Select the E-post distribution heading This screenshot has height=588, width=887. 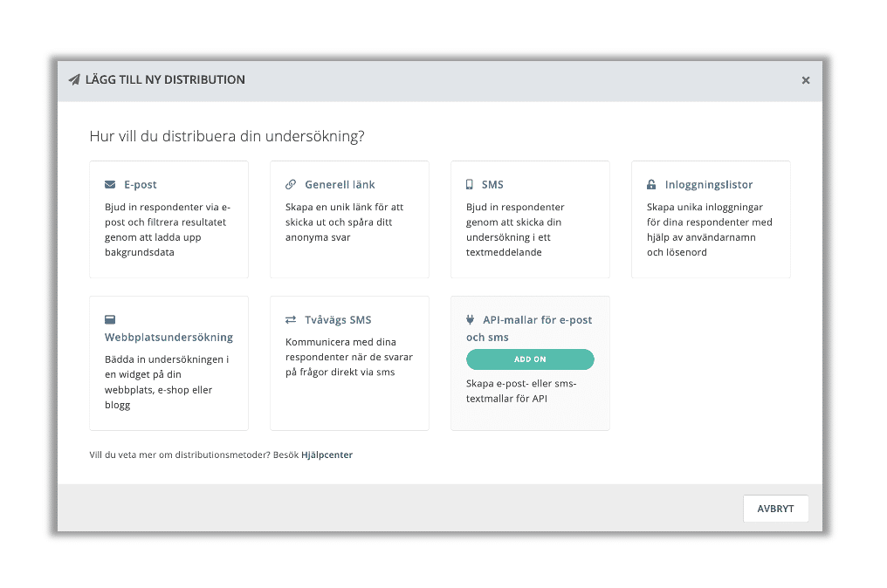(x=141, y=185)
